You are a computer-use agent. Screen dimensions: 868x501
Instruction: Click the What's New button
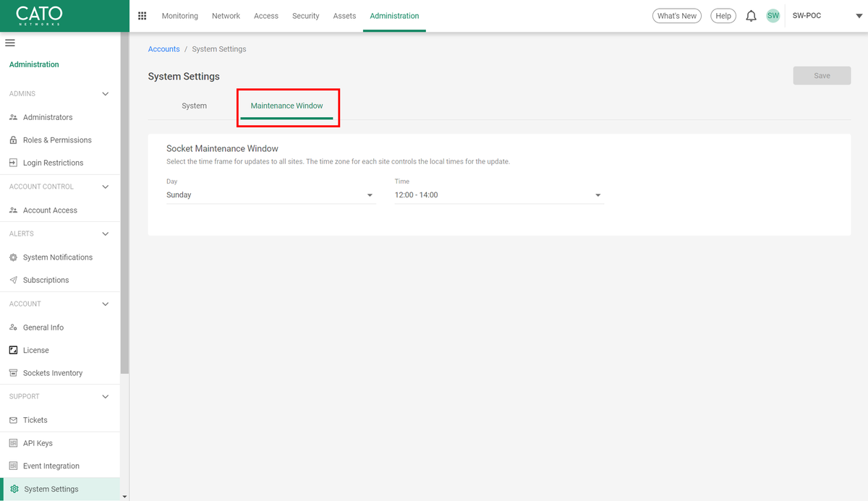point(677,16)
